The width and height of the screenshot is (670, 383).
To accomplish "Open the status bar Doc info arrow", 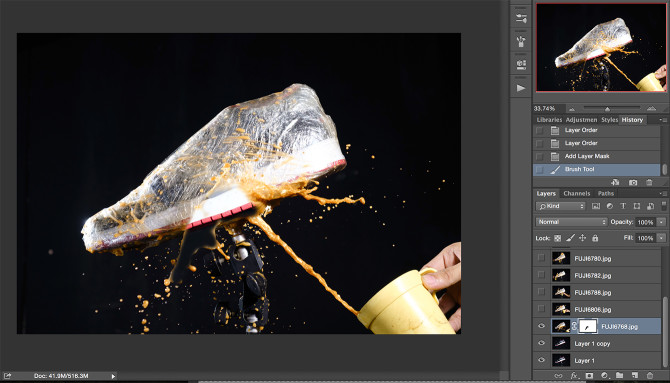I will tap(113, 376).
